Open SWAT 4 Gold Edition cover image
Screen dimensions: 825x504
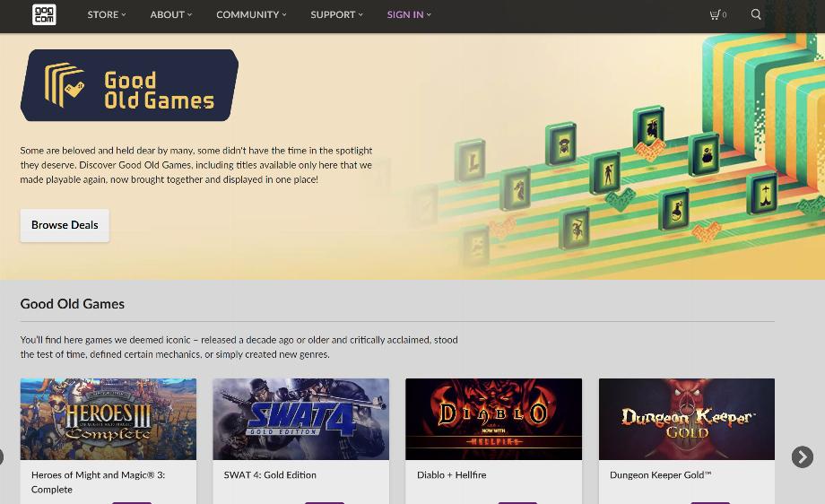pyautogui.click(x=301, y=419)
